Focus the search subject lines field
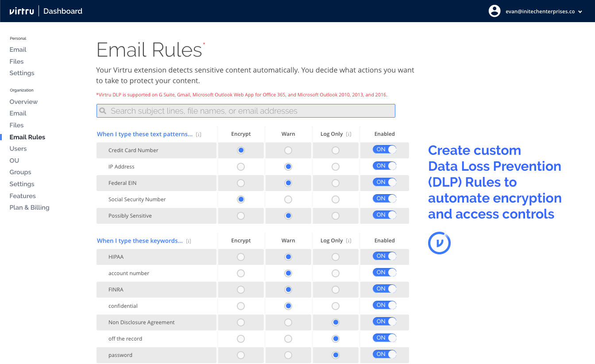 tap(246, 111)
